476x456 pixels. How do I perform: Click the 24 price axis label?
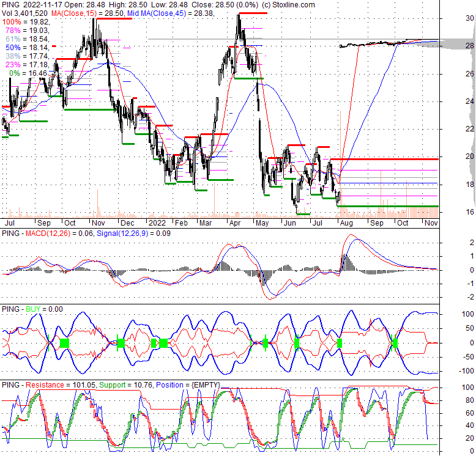470,101
